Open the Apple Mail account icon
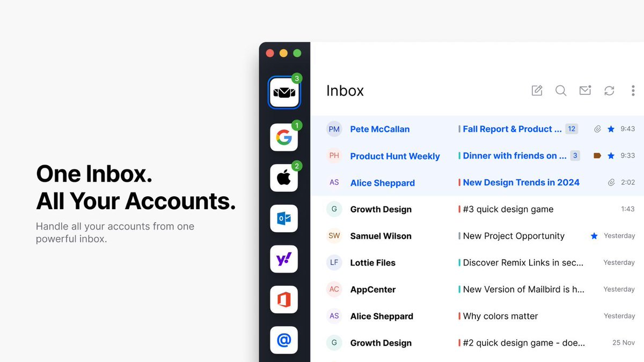This screenshot has height=362, width=644. click(284, 178)
